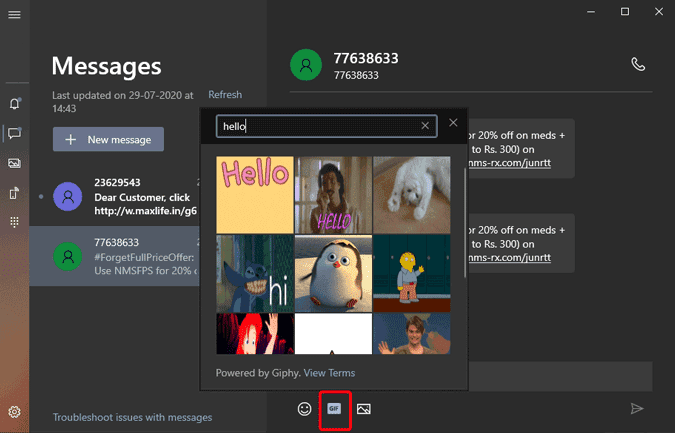675x433 pixels.
Task: Choose the white puppy GIF
Action: click(x=412, y=195)
